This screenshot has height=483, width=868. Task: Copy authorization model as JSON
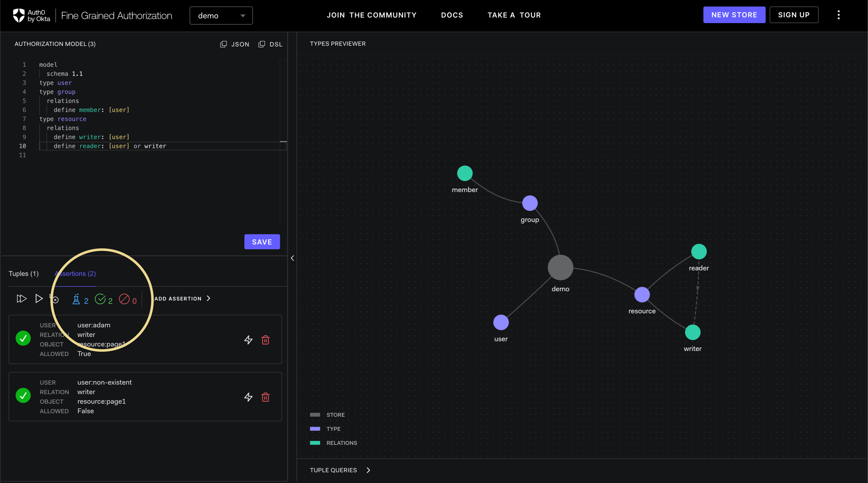tap(235, 44)
